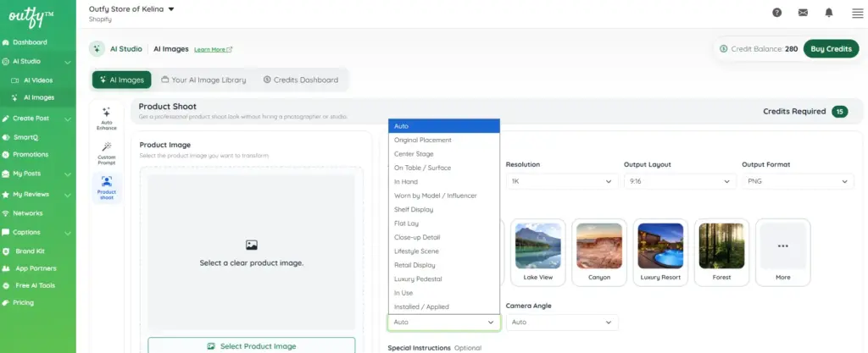Switch to Your AI Image Library tab
Viewport: 868px width, 353px height.
(203, 80)
